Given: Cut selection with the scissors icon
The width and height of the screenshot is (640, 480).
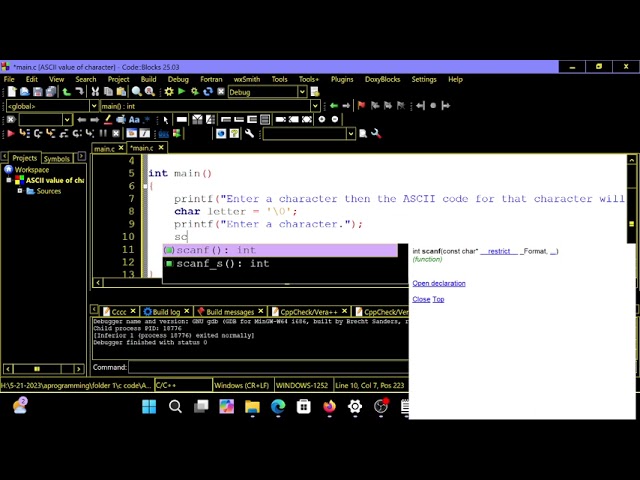Looking at the screenshot, I should [x=95, y=92].
